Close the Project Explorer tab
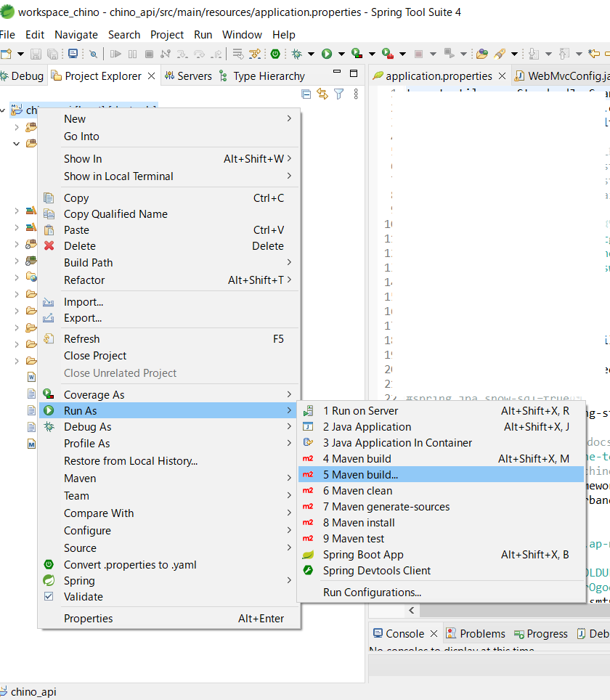 click(x=151, y=76)
